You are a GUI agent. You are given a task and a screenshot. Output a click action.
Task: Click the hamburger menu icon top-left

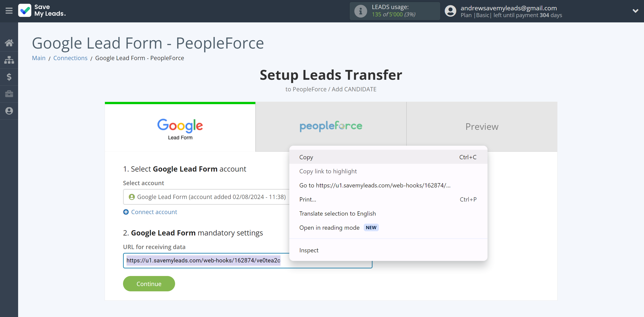pyautogui.click(x=9, y=11)
